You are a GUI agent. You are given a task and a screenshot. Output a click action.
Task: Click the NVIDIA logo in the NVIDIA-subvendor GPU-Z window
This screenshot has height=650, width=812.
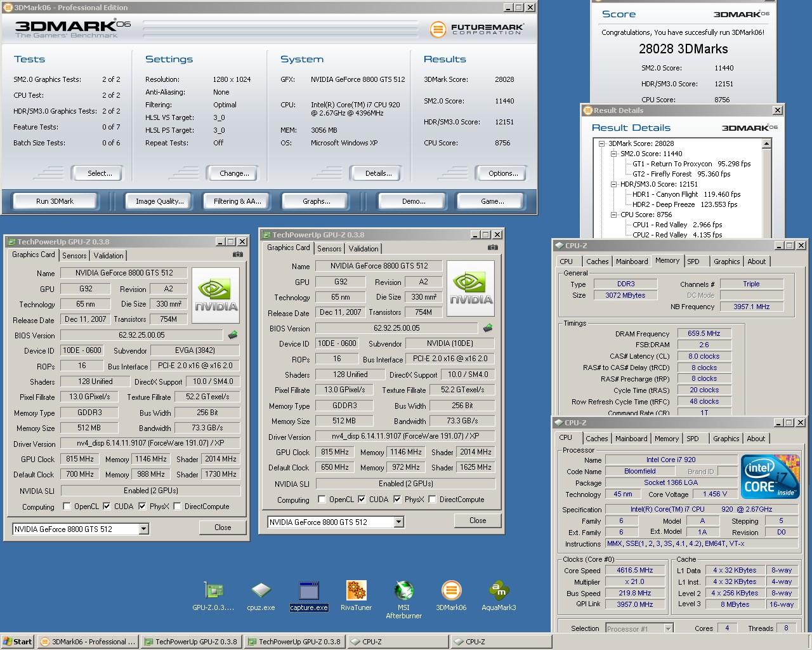tap(471, 288)
